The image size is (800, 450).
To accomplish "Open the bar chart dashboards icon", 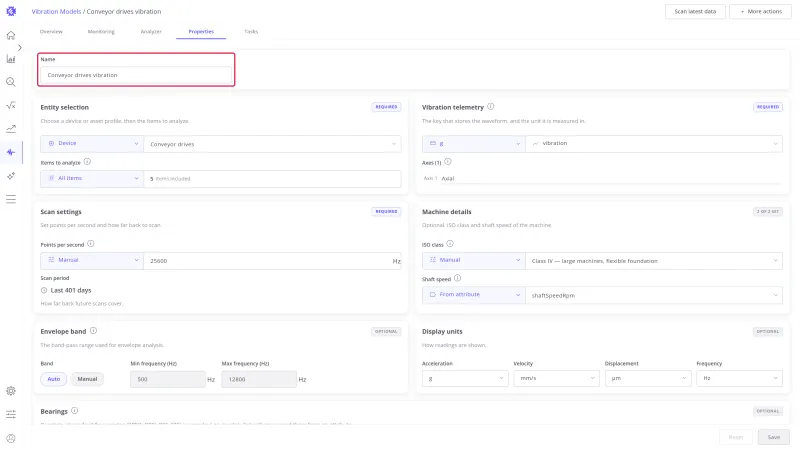I will 11,59.
